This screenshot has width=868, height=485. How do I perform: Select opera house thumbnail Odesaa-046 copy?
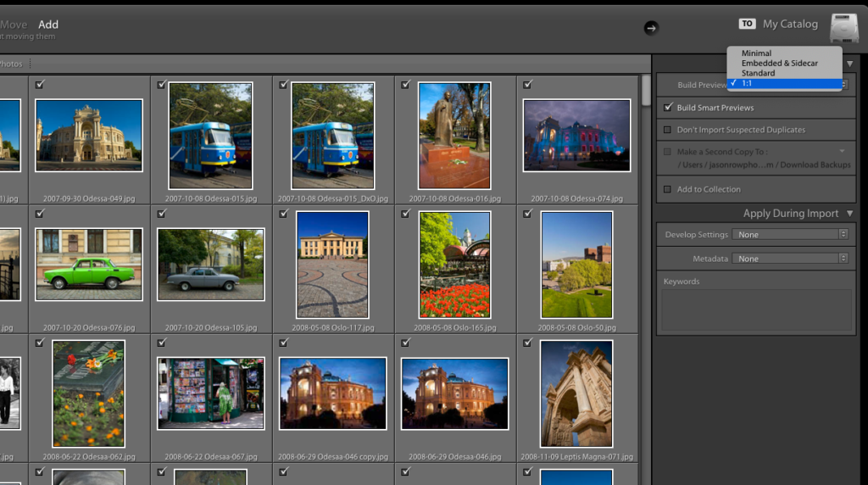(332, 393)
